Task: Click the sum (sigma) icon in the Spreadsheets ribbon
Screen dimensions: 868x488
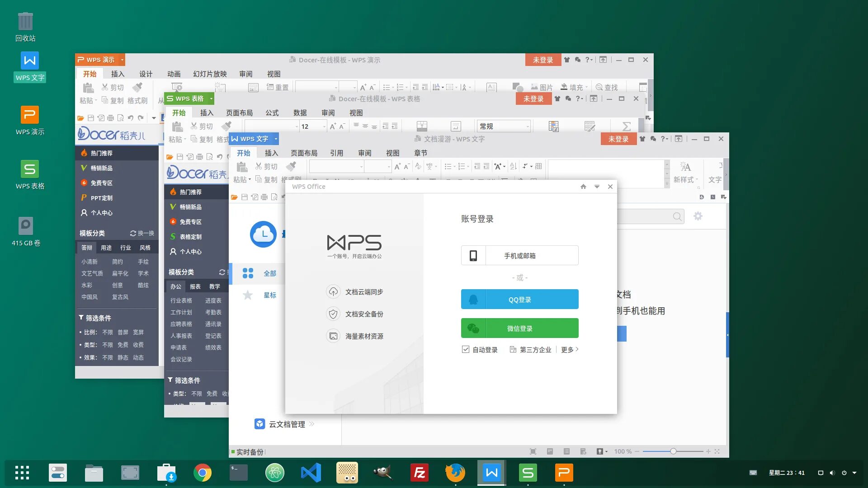Action: 626,126
